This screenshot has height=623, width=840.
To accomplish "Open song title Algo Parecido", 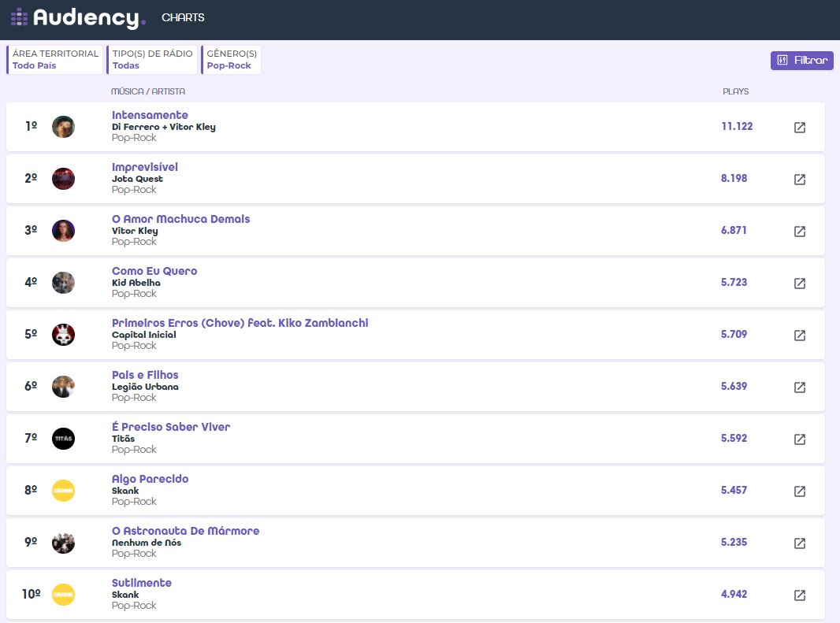I will pyautogui.click(x=150, y=479).
